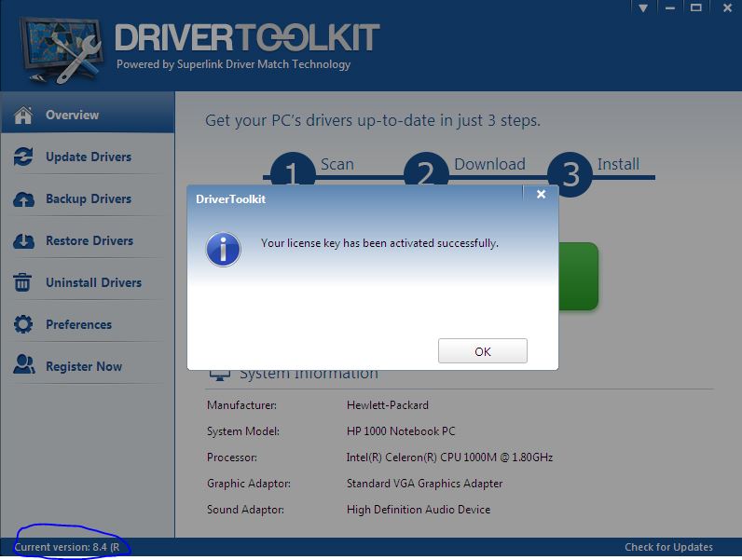Click the Backup Drivers cloud-upload icon

23,199
